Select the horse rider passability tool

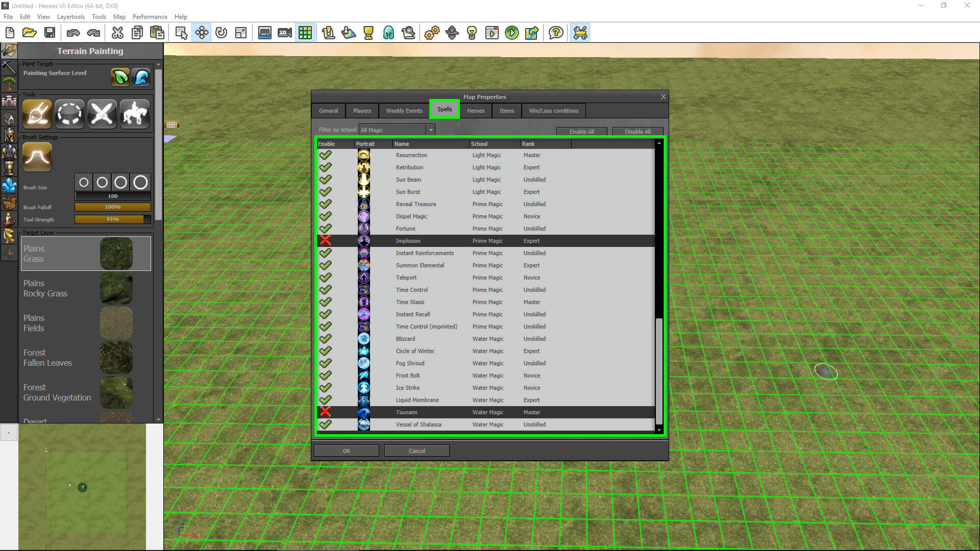135,113
